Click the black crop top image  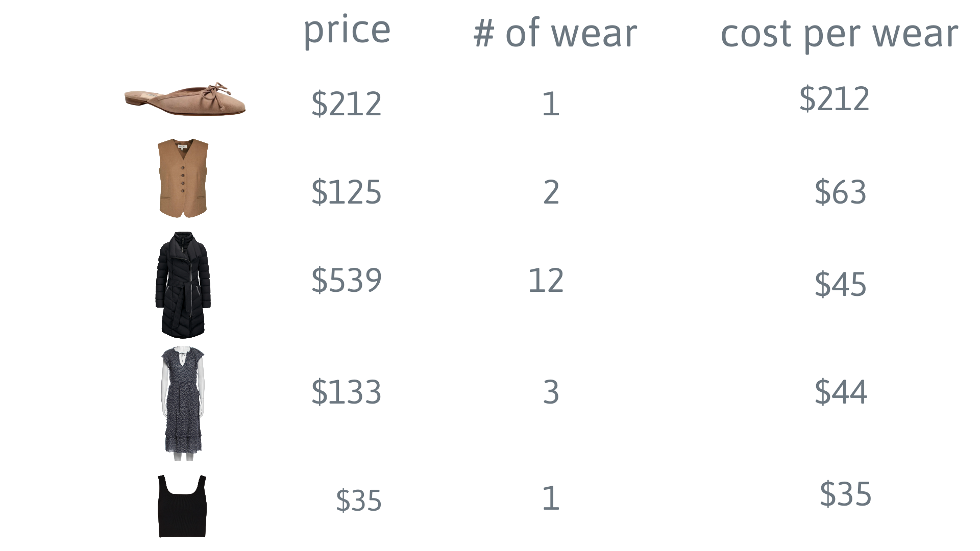point(182,506)
